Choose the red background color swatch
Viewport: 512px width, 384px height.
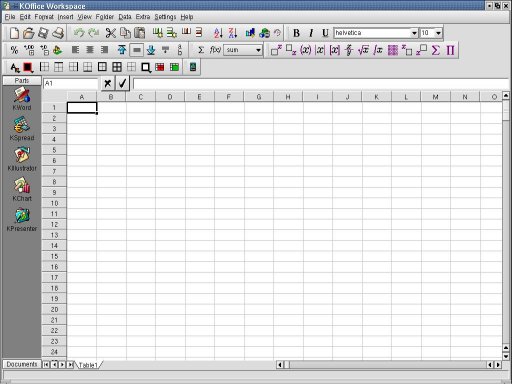point(28,67)
